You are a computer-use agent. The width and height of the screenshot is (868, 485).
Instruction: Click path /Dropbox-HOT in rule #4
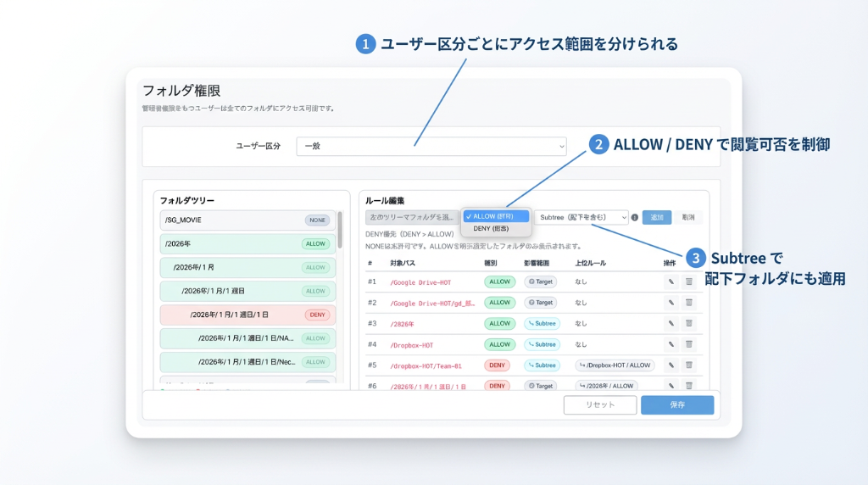pyautogui.click(x=412, y=345)
